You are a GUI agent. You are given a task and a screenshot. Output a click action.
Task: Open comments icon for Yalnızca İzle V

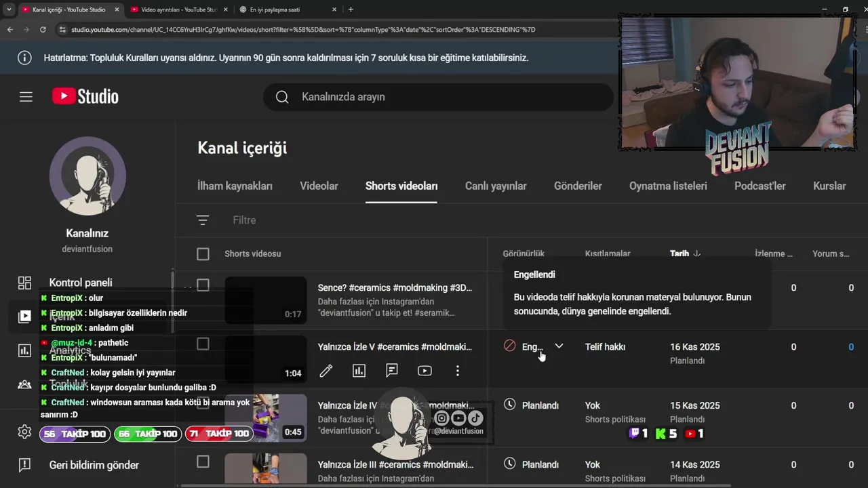(x=392, y=371)
